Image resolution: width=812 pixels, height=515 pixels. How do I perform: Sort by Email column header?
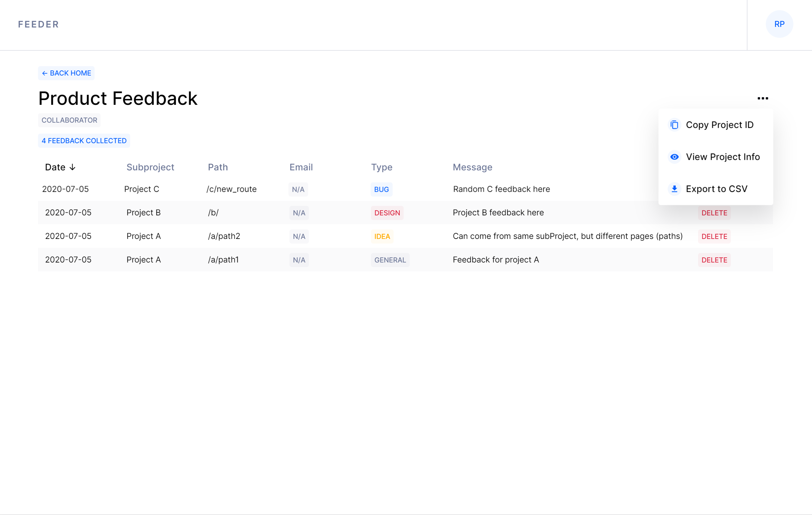point(301,167)
